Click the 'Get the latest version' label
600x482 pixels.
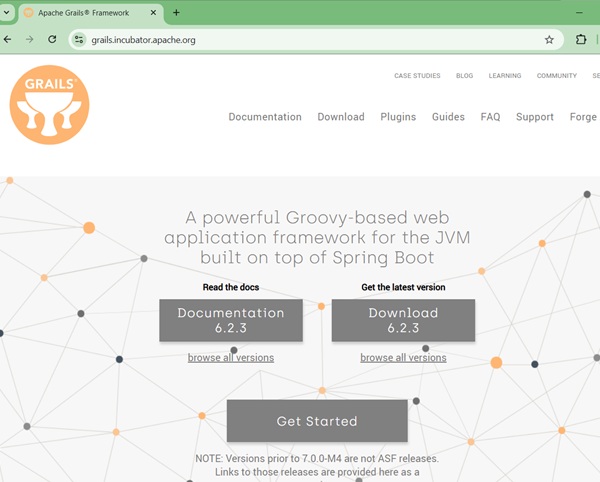403,287
